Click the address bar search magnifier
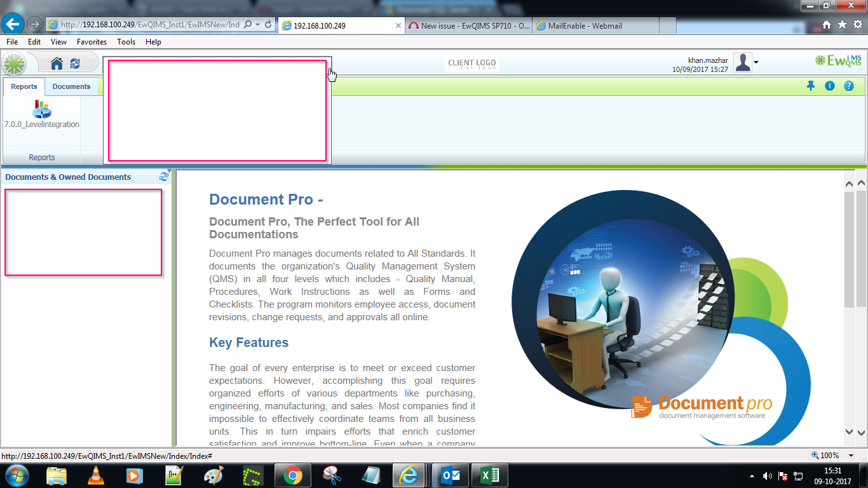The height and width of the screenshot is (488, 868). [x=248, y=25]
